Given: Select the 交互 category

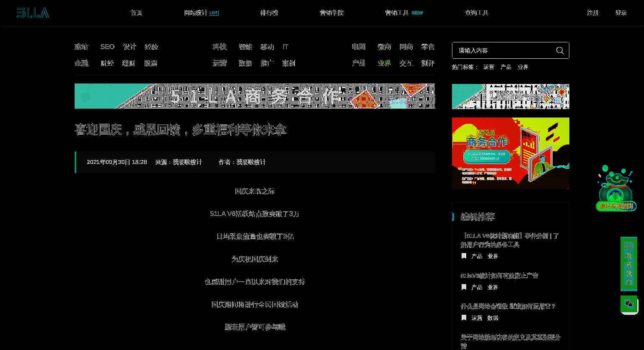Looking at the screenshot, I should pyautogui.click(x=406, y=63).
